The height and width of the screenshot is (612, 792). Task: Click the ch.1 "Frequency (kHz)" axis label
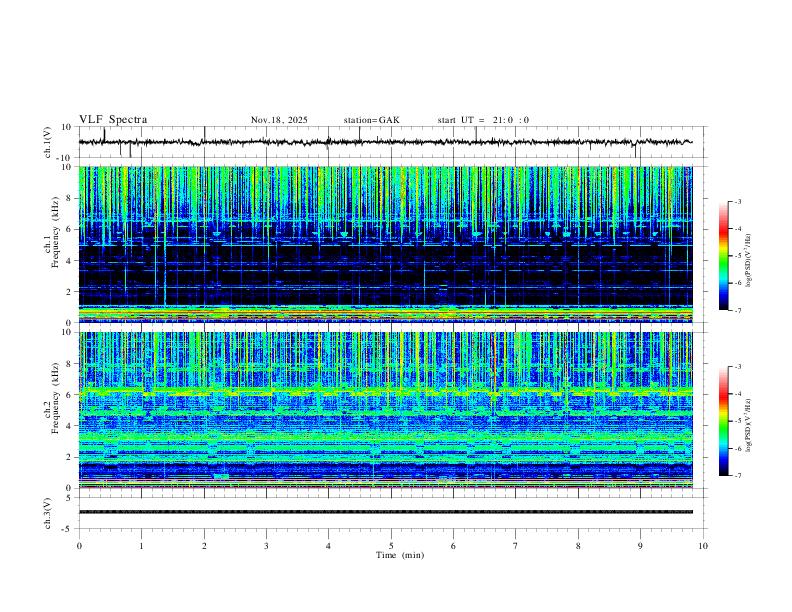[56, 232]
